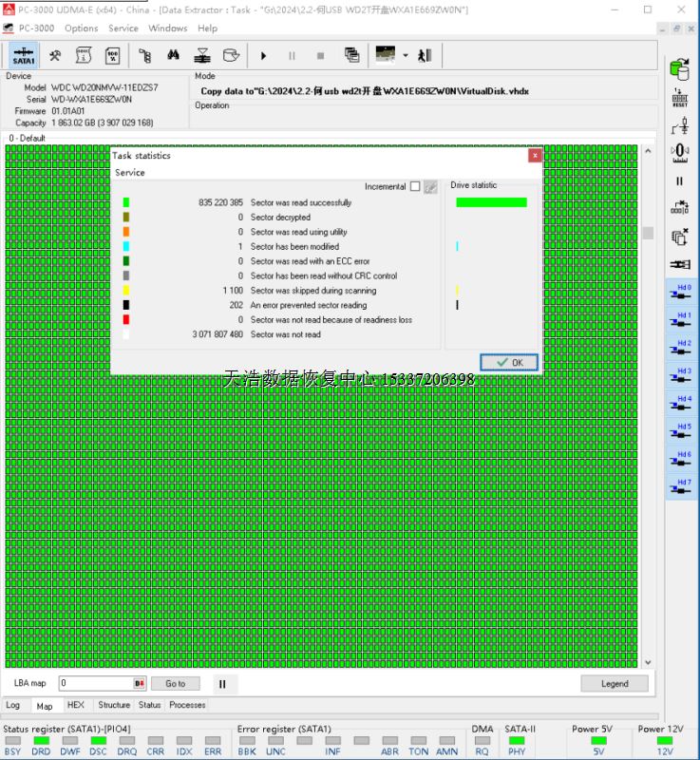This screenshot has height=760, width=700.
Task: Open the Service menu
Action: (x=123, y=28)
